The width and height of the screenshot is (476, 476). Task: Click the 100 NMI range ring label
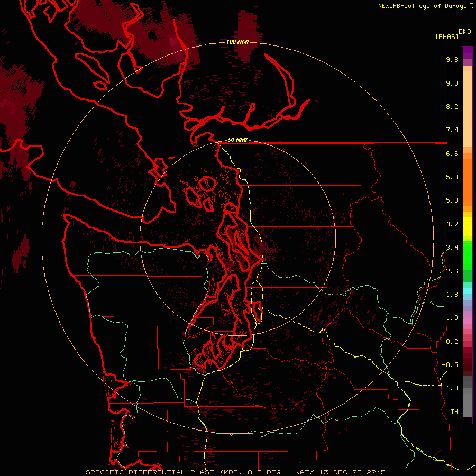[237, 42]
